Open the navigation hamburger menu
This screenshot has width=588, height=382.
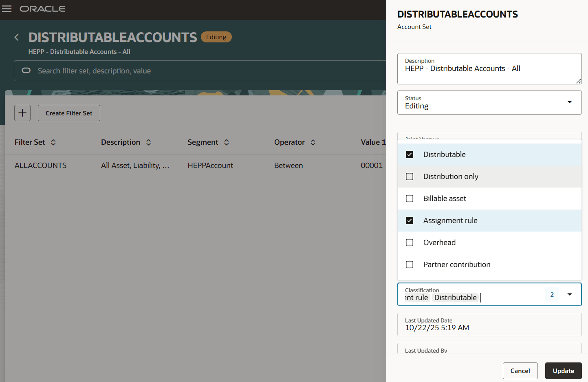click(7, 9)
